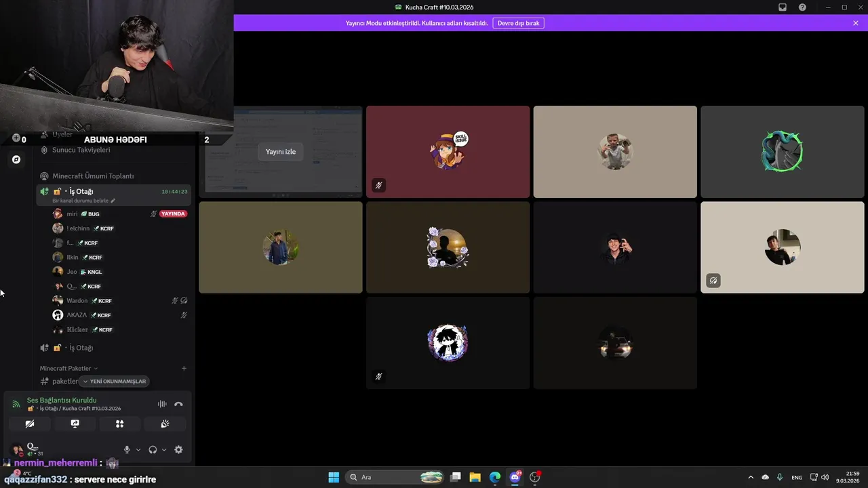Viewport: 868px width, 488px height.
Task: Open the help question mark icon
Action: pos(802,7)
